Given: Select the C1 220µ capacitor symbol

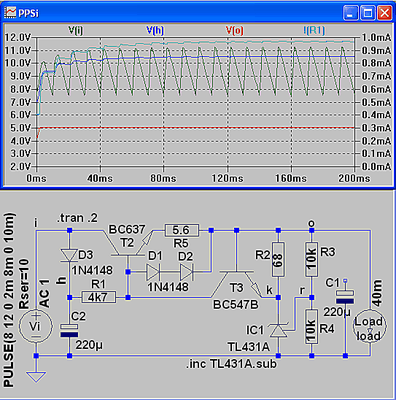Looking at the screenshot, I should (345, 297).
